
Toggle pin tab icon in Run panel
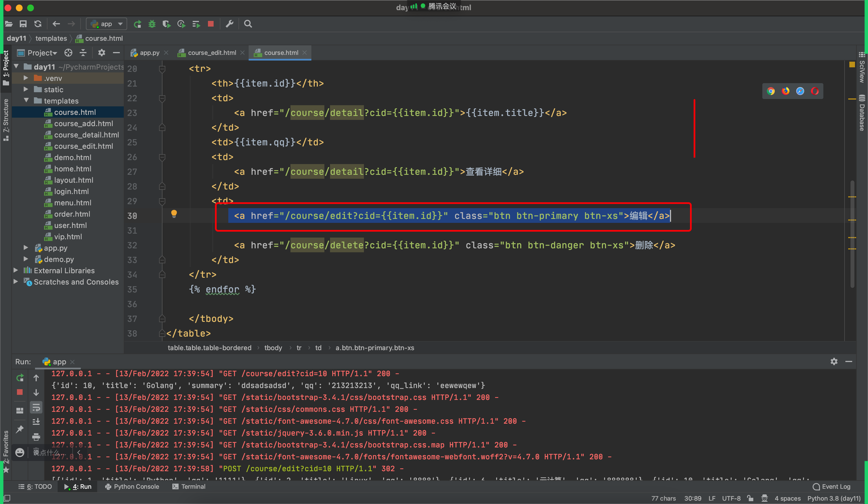point(19,429)
